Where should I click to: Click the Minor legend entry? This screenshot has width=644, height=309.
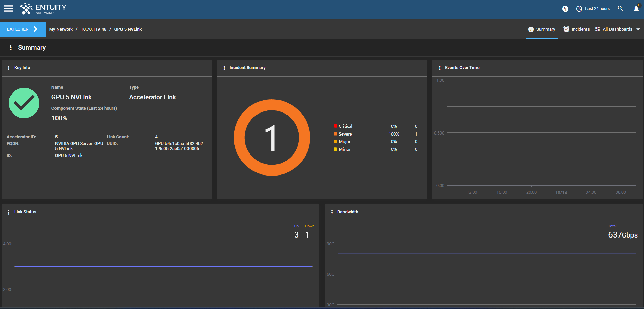(x=345, y=149)
